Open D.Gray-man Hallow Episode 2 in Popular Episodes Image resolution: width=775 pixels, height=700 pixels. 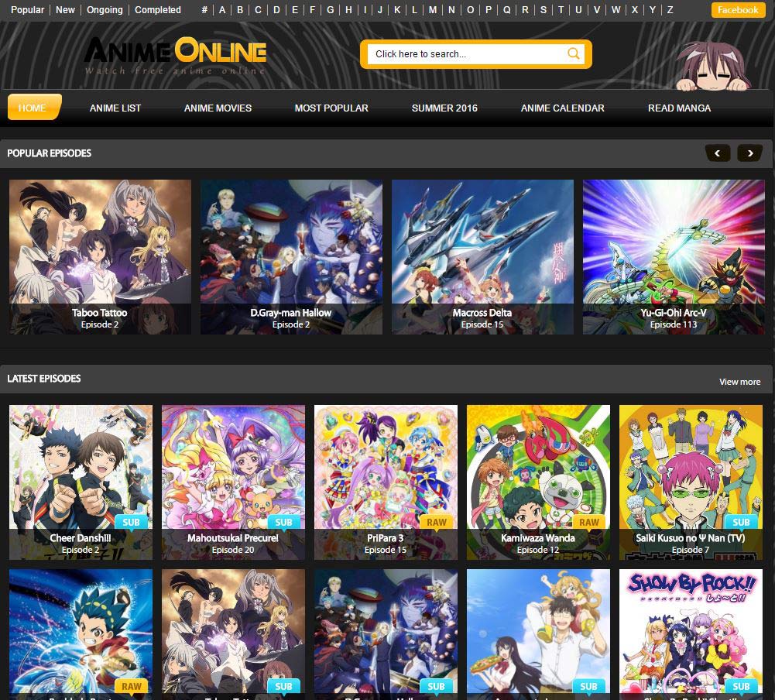pos(291,256)
